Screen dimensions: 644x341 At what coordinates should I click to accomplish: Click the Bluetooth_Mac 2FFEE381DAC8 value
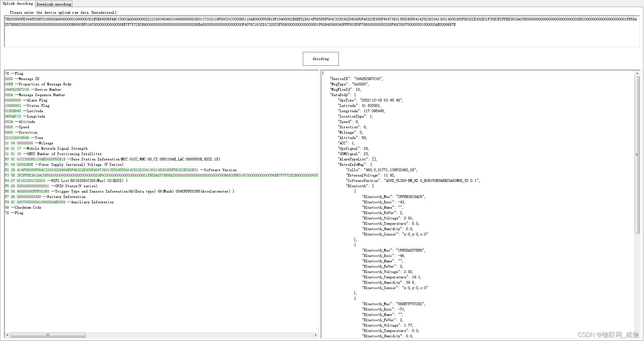click(411, 197)
